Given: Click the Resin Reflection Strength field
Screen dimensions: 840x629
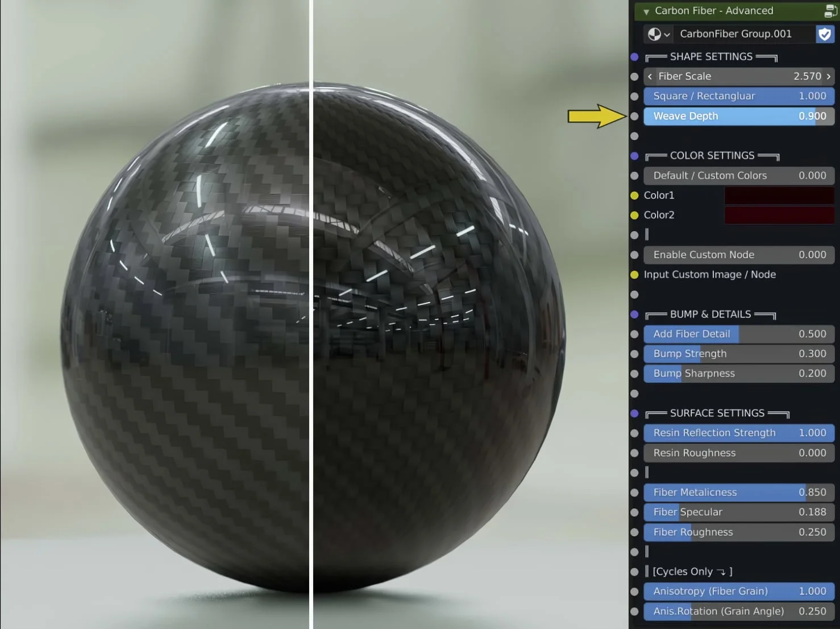Looking at the screenshot, I should (738, 433).
